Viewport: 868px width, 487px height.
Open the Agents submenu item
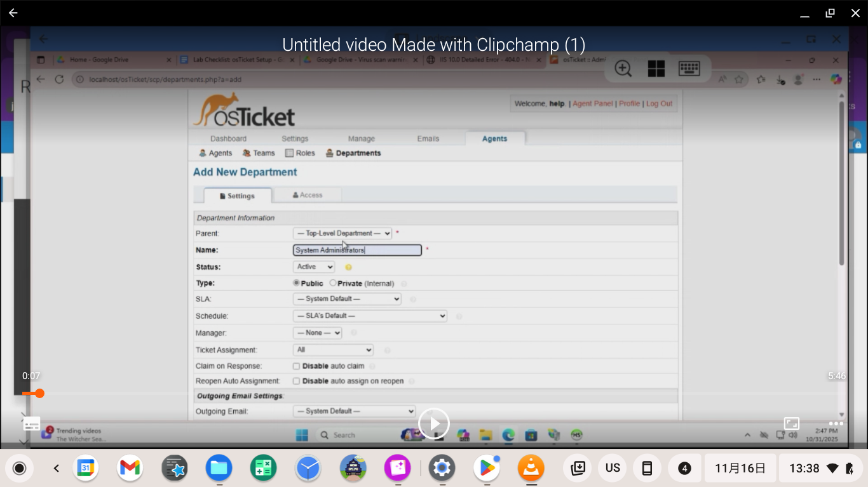[x=215, y=153]
